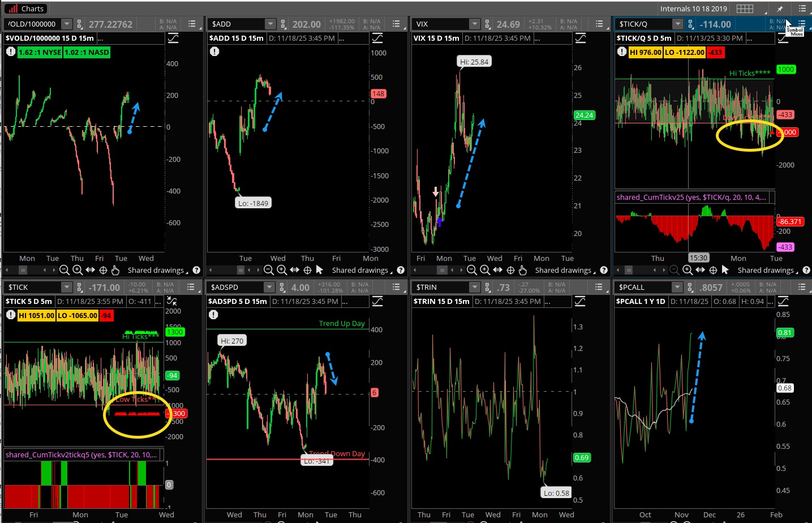Viewport: 812px width, 523px height.
Task: Expand the VIX symbol dropdown
Action: pyautogui.click(x=474, y=24)
